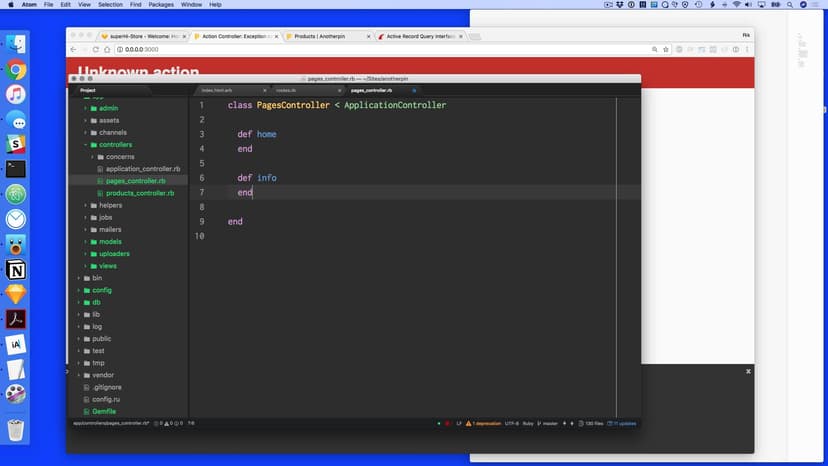Click the deprecation warning in status bar
The image size is (828, 466).
(481, 423)
